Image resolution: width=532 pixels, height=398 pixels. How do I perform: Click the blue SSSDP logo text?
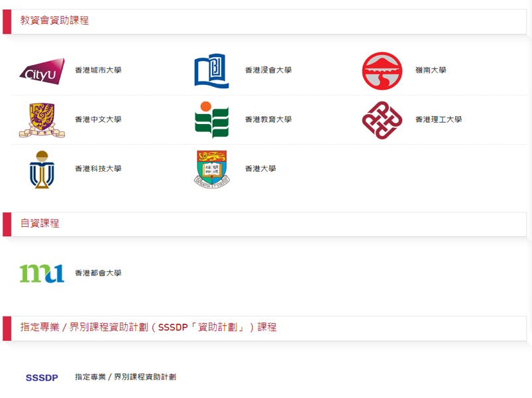[x=42, y=377]
